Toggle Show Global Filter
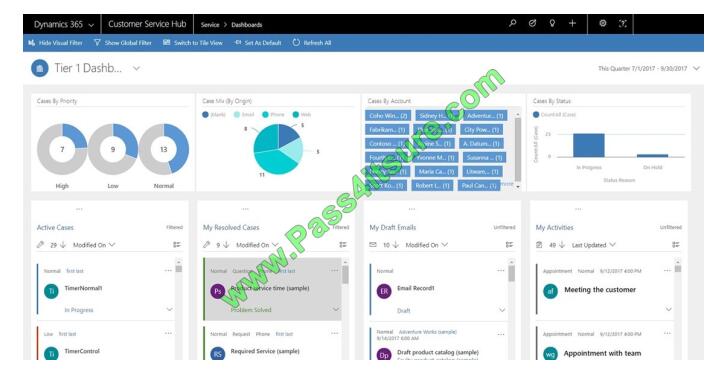The width and height of the screenshot is (716, 373). point(122,42)
